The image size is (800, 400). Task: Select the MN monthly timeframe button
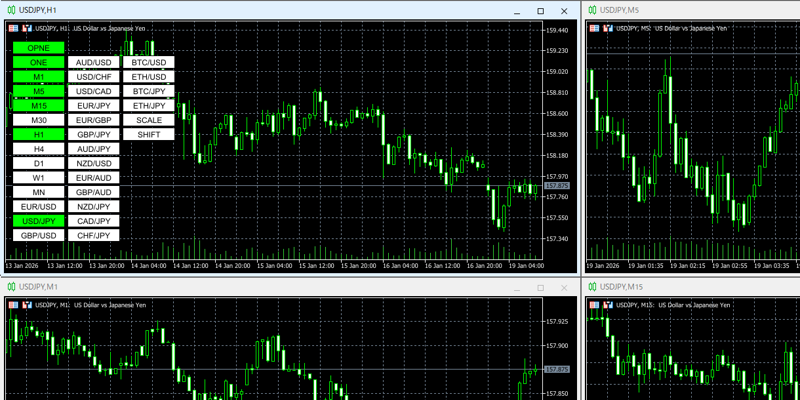click(39, 192)
